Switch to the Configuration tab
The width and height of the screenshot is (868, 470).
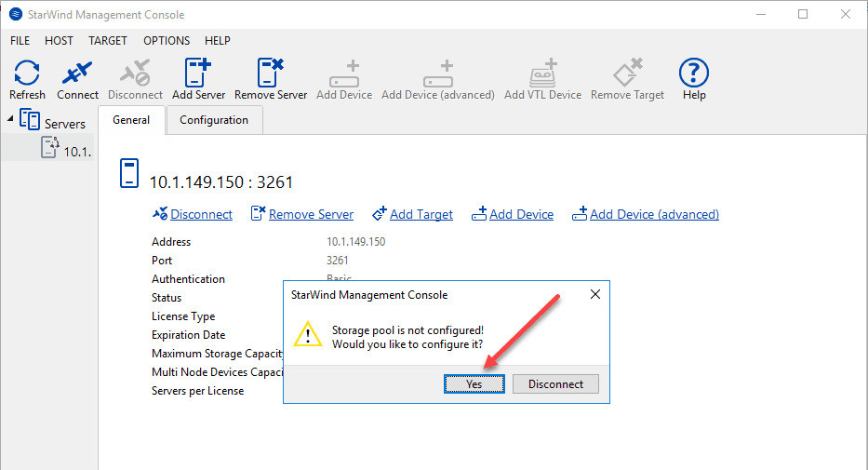tap(214, 120)
